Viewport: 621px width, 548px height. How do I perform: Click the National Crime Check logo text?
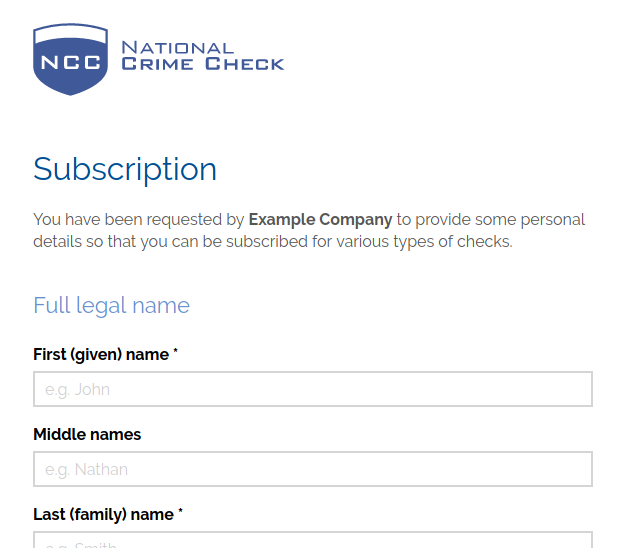click(202, 56)
